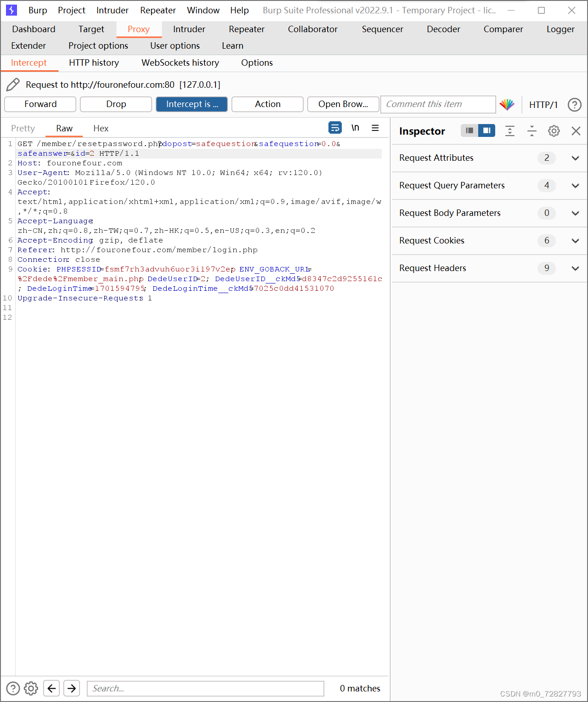This screenshot has height=702, width=588.
Task: Switch to the Collaborator tab
Action: (x=313, y=29)
